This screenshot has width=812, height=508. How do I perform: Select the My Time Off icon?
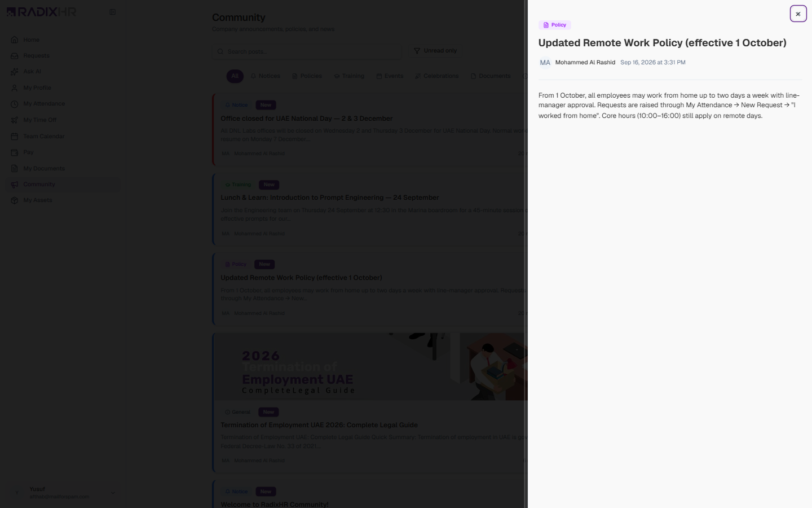click(x=15, y=120)
